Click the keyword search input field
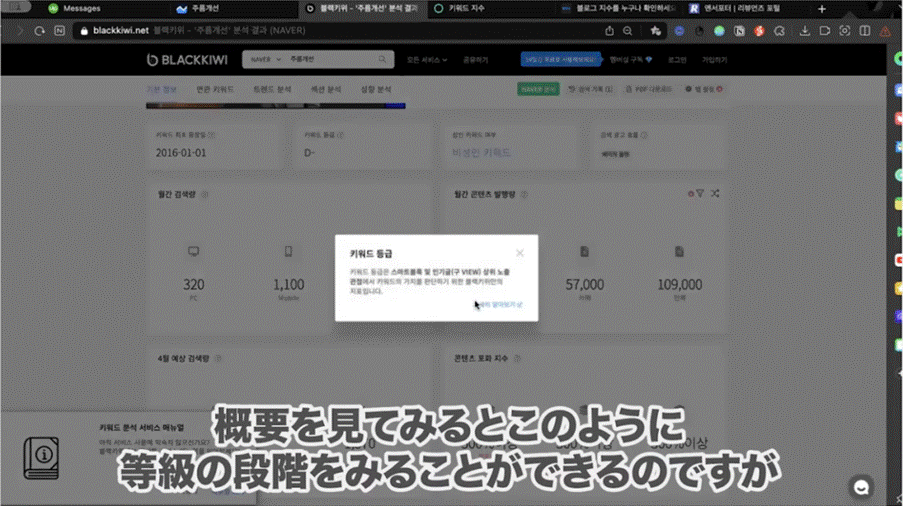 (330, 60)
